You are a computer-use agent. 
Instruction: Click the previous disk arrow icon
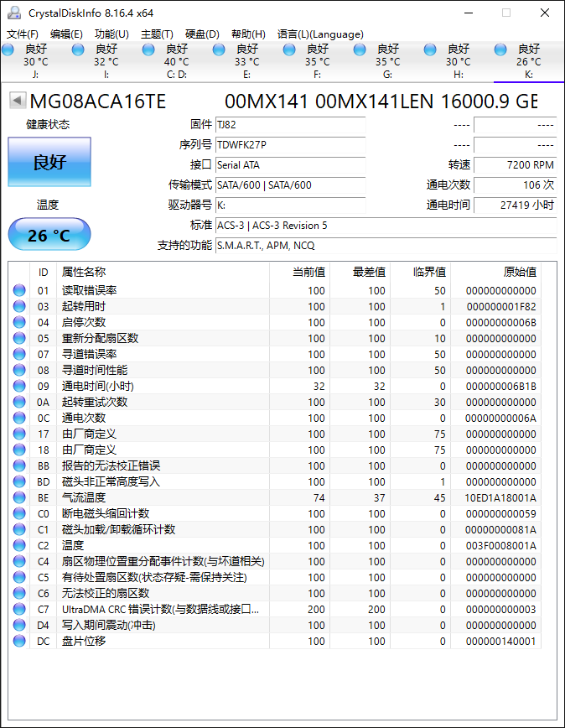click(x=17, y=101)
